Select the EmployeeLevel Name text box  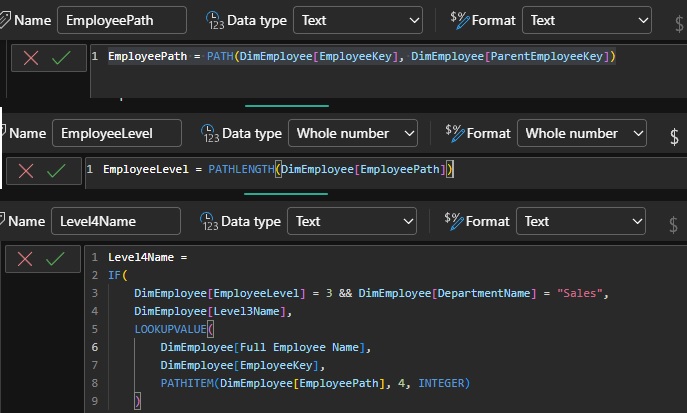[x=116, y=133]
